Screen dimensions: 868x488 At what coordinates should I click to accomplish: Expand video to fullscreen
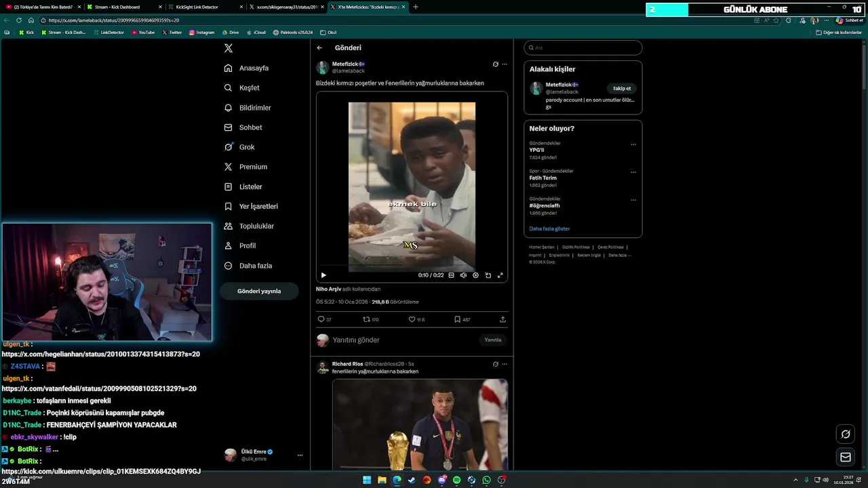pyautogui.click(x=500, y=275)
